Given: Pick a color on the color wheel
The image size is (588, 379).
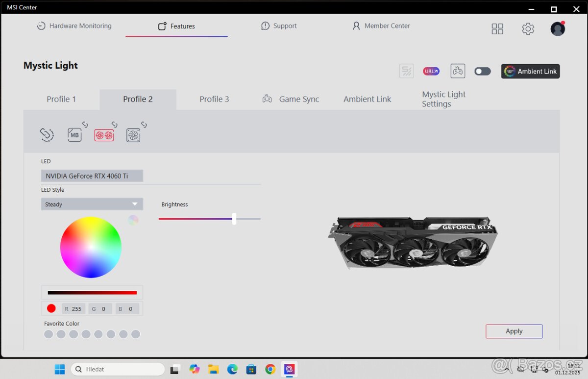Looking at the screenshot, I should (91, 247).
